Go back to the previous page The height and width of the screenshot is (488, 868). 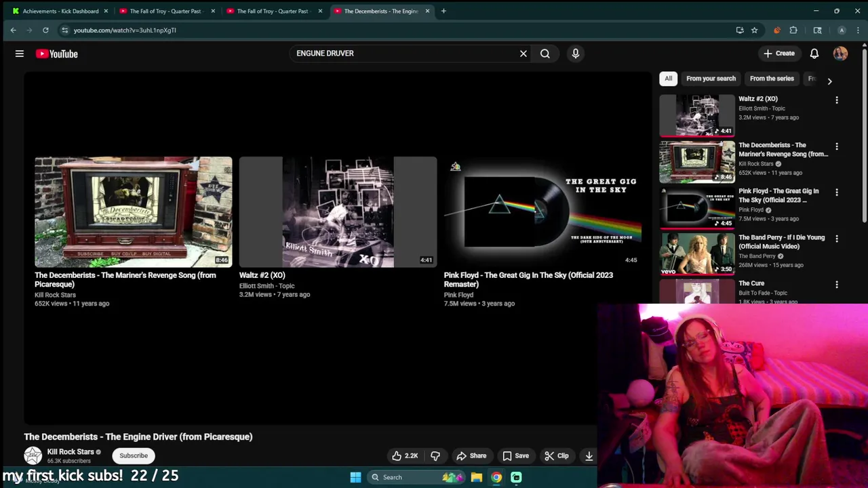pos(13,30)
